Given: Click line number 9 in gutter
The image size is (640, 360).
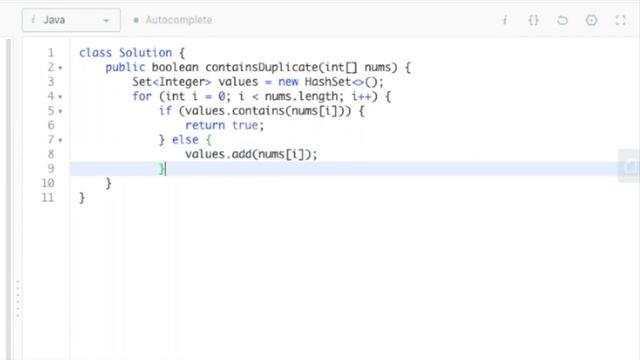Looking at the screenshot, I should (x=51, y=169).
